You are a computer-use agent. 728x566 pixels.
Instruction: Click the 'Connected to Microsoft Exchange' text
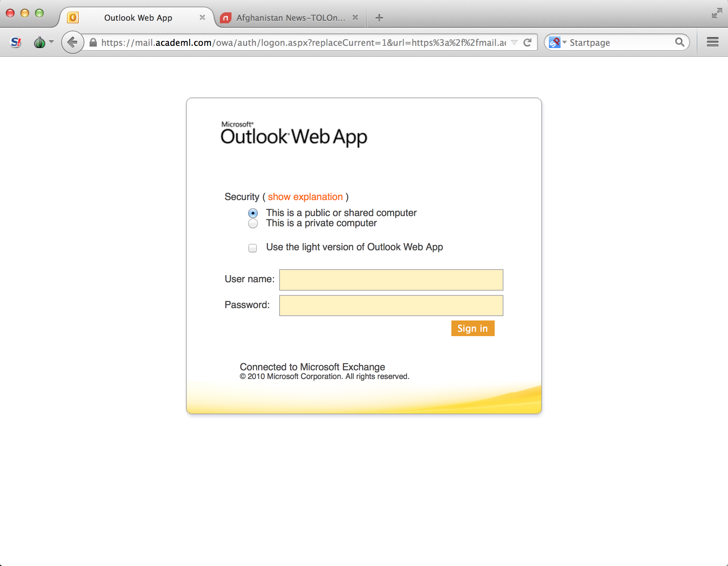(312, 367)
